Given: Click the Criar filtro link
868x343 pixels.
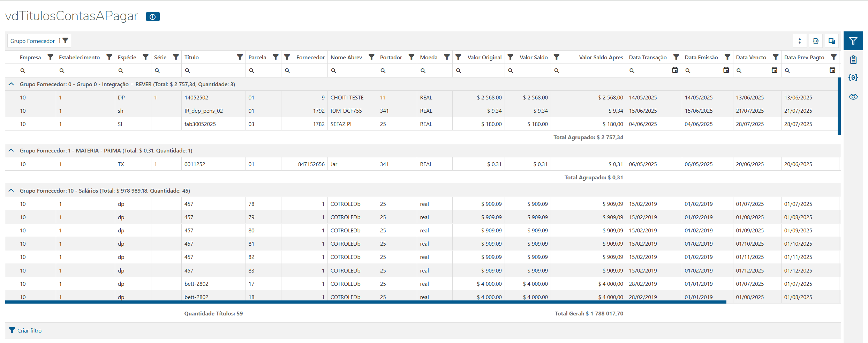Looking at the screenshot, I should coord(29,330).
